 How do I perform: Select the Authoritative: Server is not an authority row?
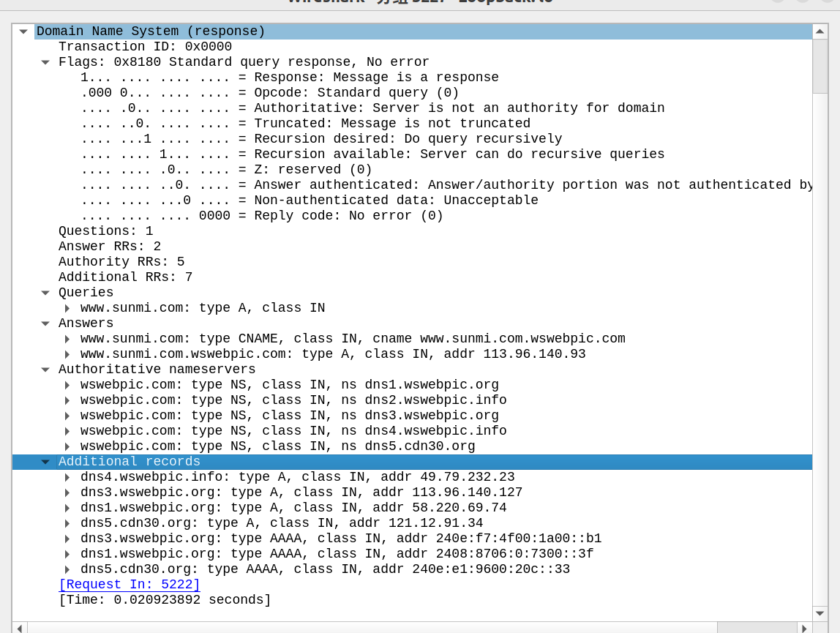click(x=412, y=108)
